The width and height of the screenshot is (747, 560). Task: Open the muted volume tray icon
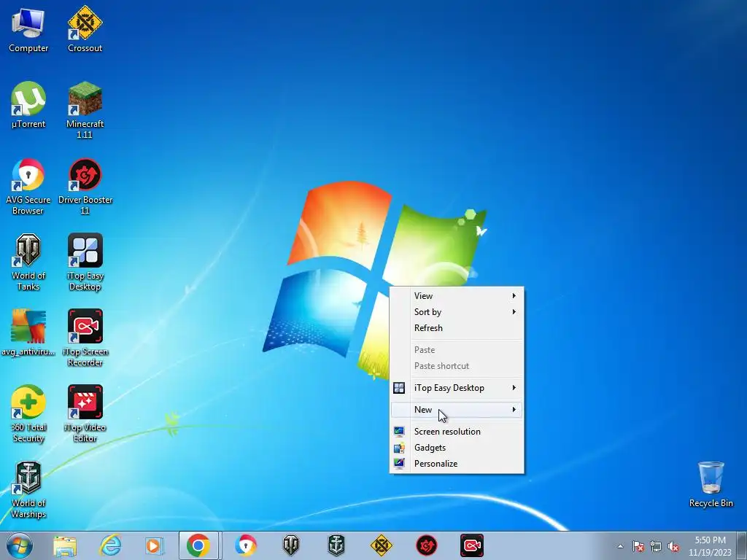click(673, 546)
